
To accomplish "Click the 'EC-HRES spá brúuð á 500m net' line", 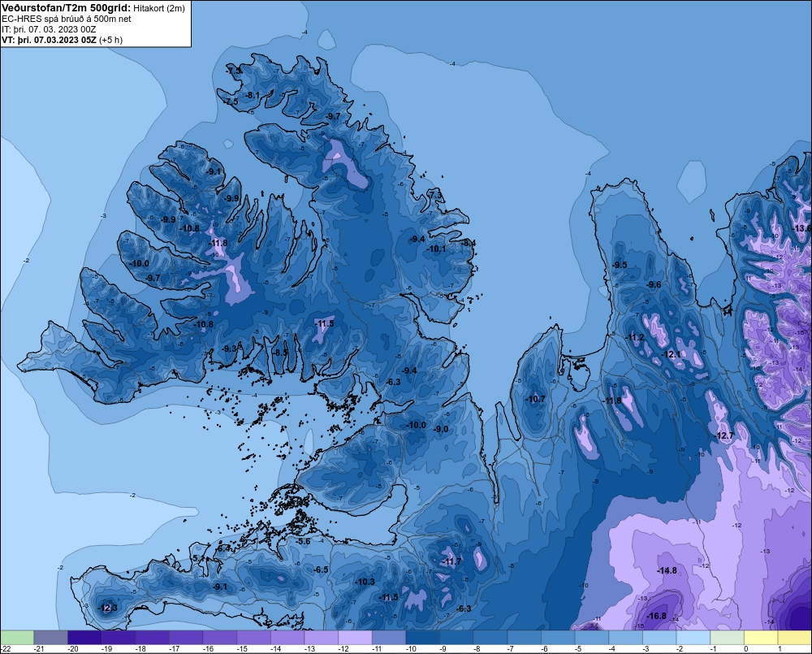I will (x=67, y=19).
